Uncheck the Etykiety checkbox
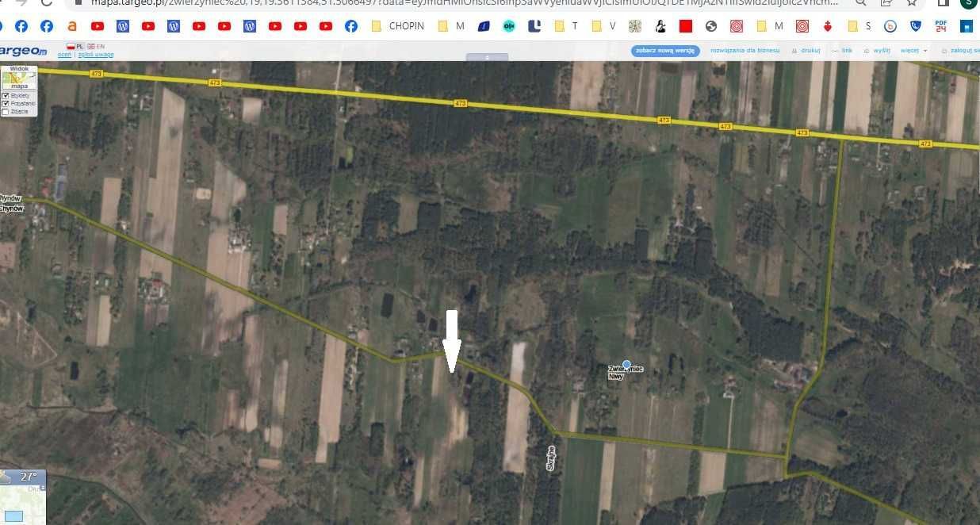This screenshot has height=525, width=980. 6,96
